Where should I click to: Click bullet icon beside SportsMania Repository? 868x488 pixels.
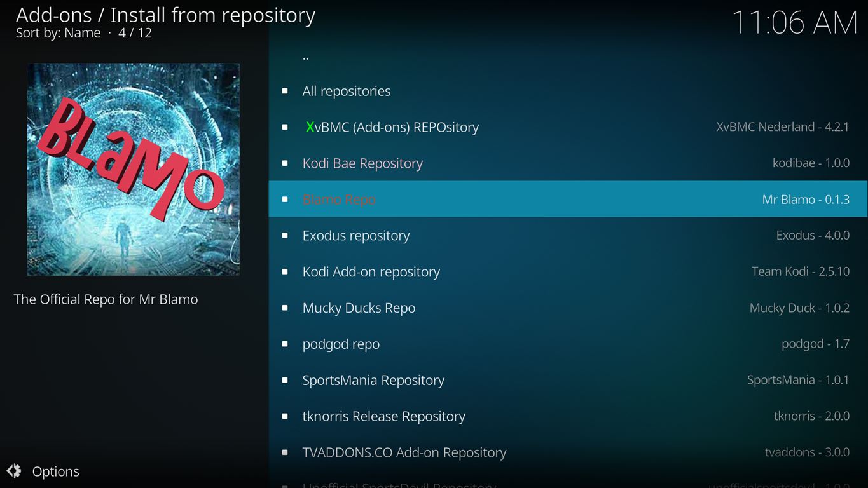(x=284, y=381)
